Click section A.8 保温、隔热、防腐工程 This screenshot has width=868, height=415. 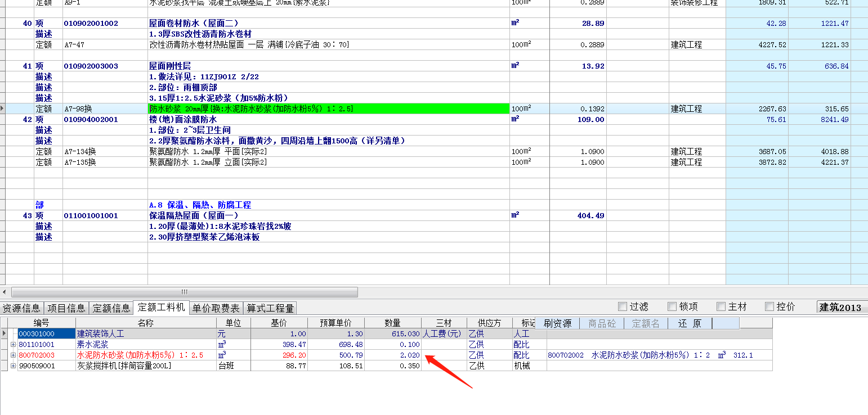click(x=200, y=205)
